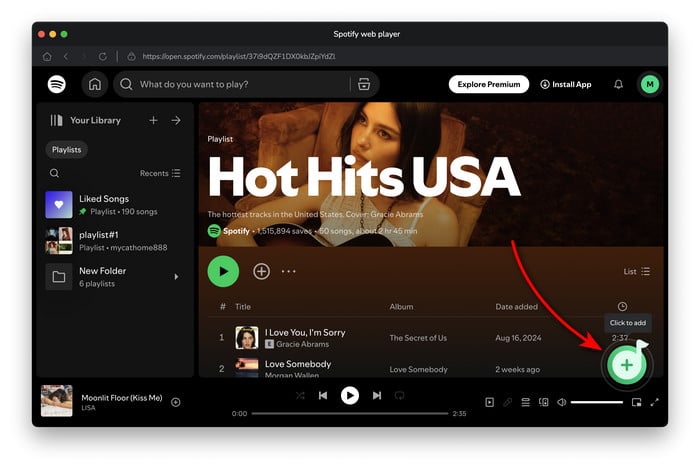Viewport: 700px width, 469px height.
Task: Toggle repeat mode
Action: point(400,396)
